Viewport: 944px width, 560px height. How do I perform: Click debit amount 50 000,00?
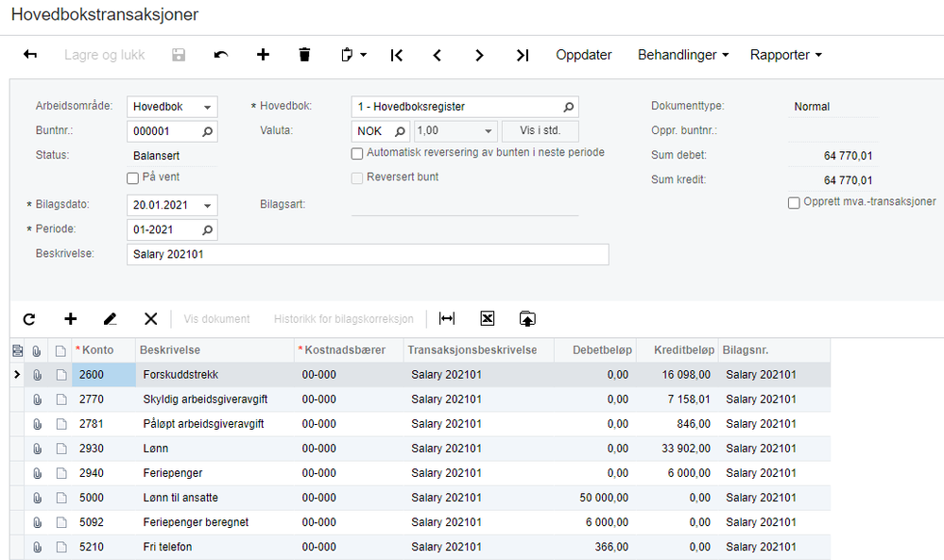(594, 498)
